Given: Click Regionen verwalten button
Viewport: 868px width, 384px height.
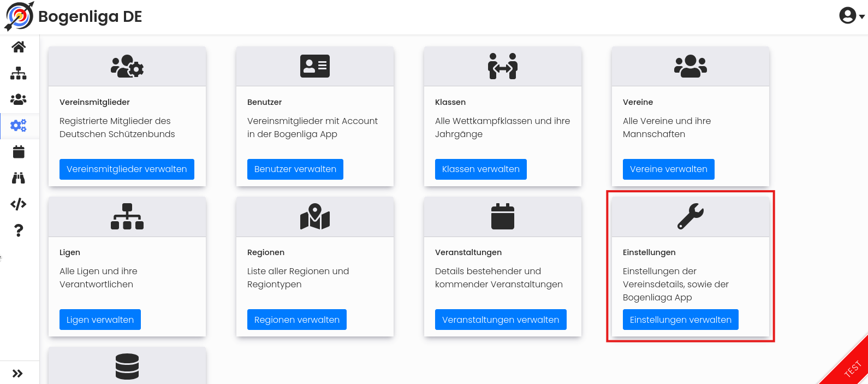Looking at the screenshot, I should pos(297,320).
